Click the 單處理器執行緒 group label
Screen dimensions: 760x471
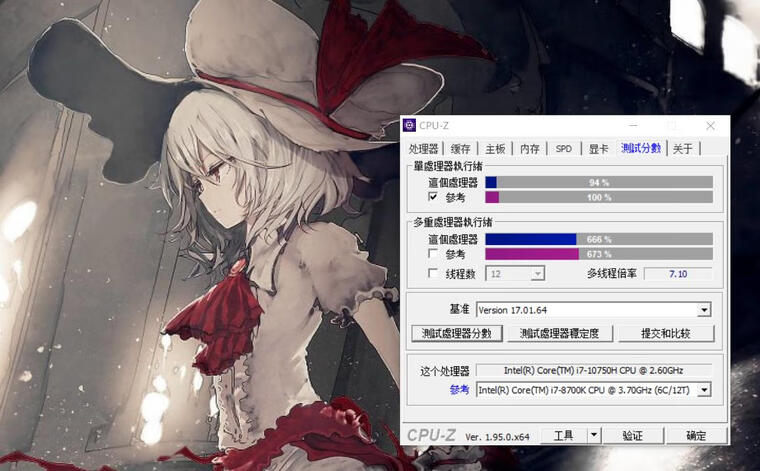pos(447,166)
